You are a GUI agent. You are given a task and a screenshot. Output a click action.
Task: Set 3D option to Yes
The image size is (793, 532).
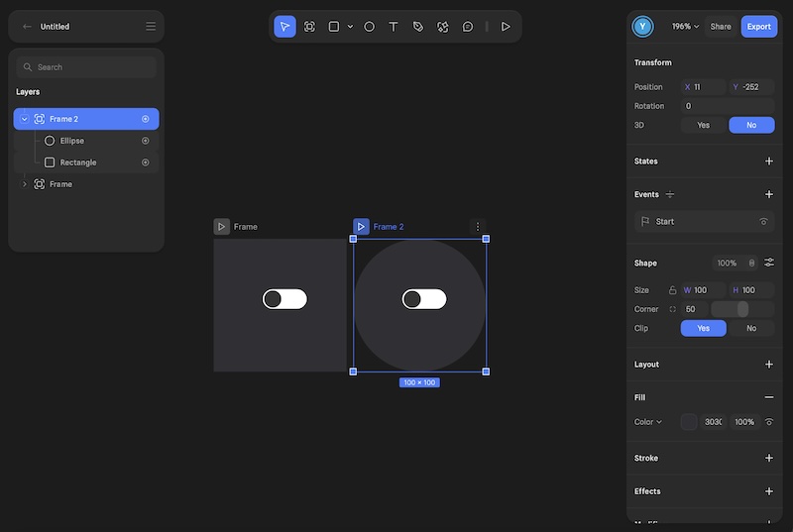point(704,126)
